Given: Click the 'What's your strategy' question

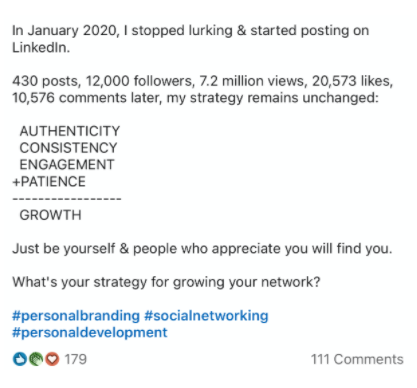Looking at the screenshot, I should [166, 282].
